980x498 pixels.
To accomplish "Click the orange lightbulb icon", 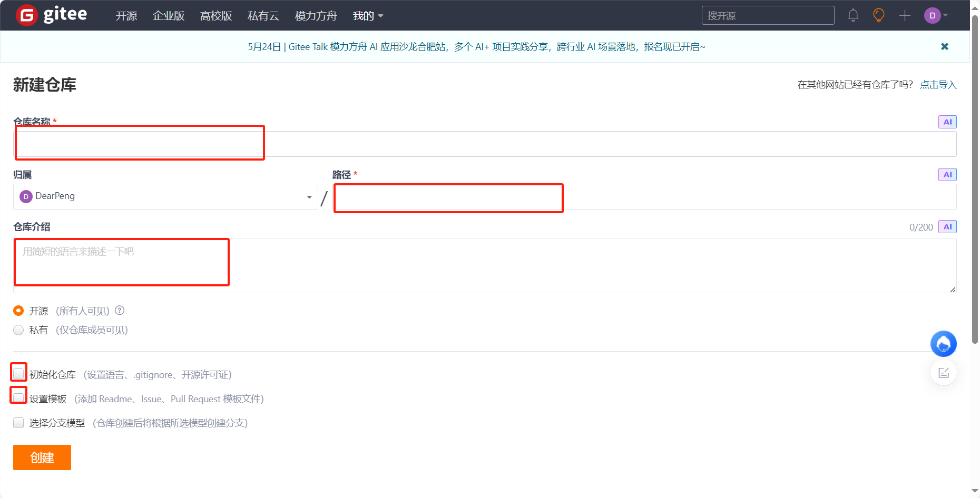I will [x=879, y=15].
